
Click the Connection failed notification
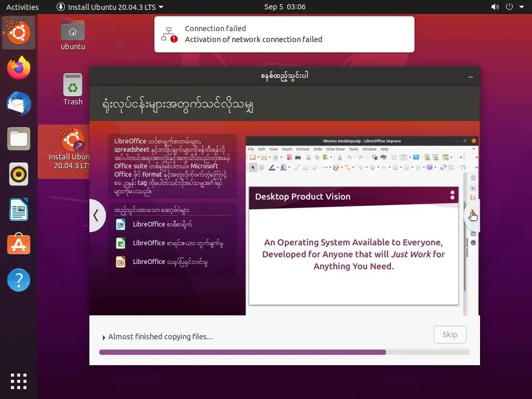point(284,34)
